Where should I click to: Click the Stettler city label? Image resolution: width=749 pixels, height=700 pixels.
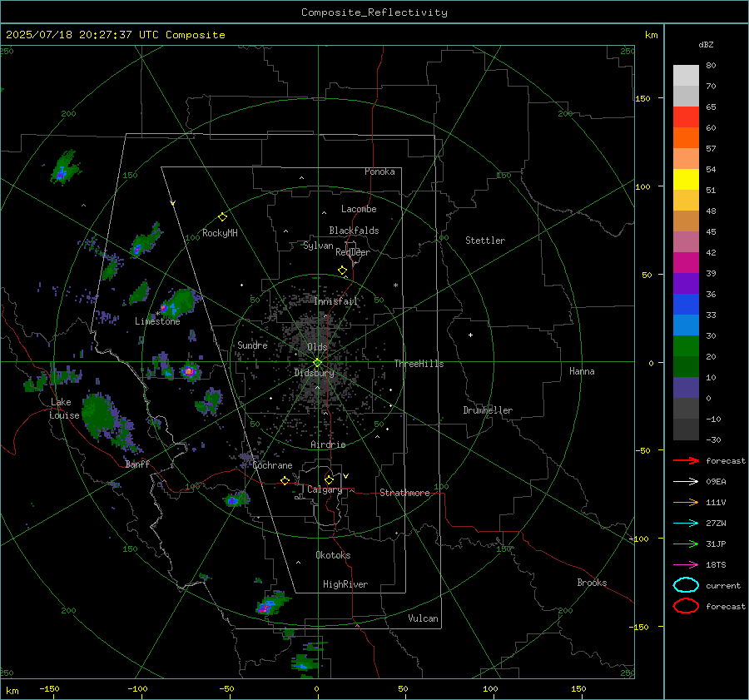click(x=485, y=241)
